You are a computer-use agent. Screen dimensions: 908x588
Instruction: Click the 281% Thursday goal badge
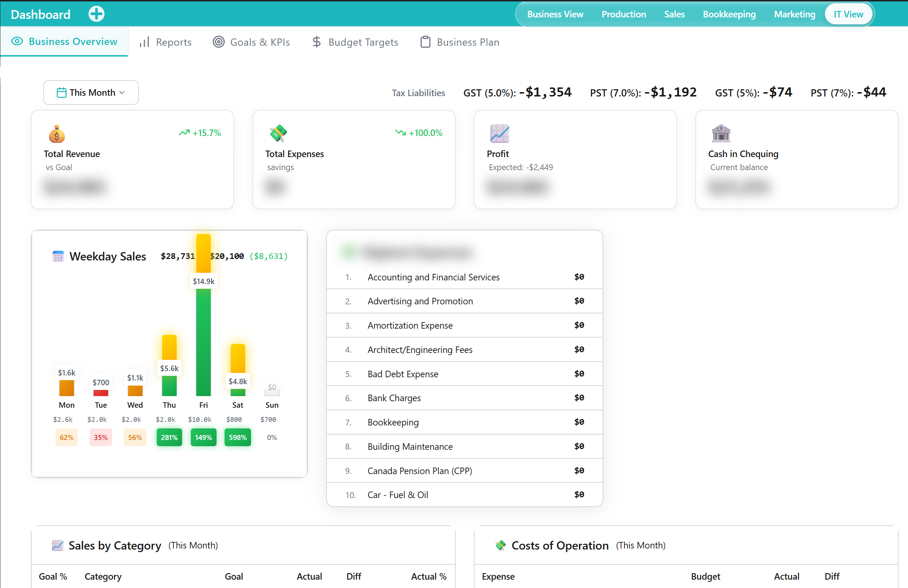(169, 437)
